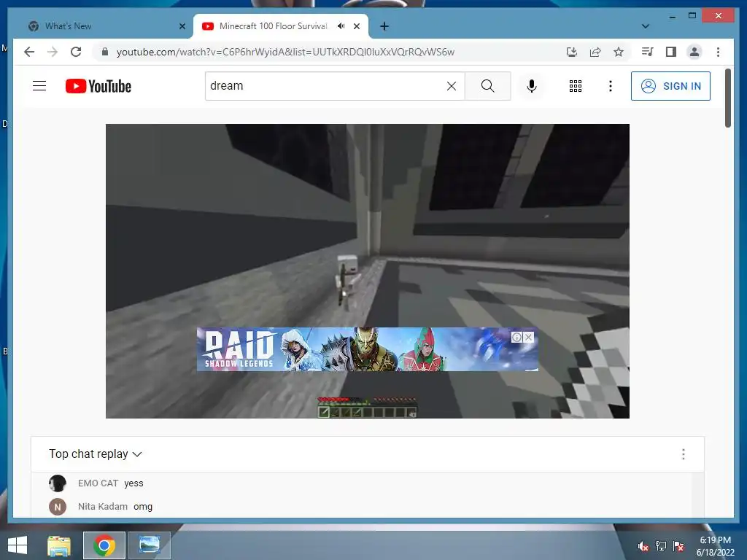Search with your voice microphone

(532, 86)
